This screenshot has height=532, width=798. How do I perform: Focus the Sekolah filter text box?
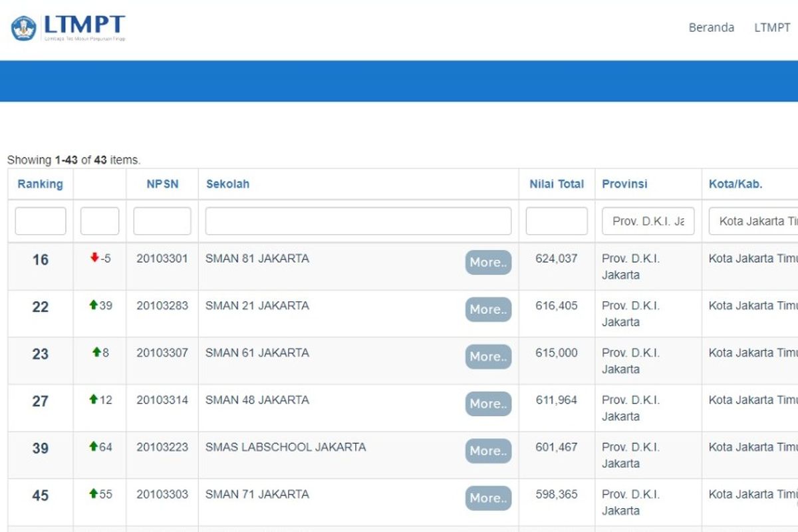click(358, 221)
